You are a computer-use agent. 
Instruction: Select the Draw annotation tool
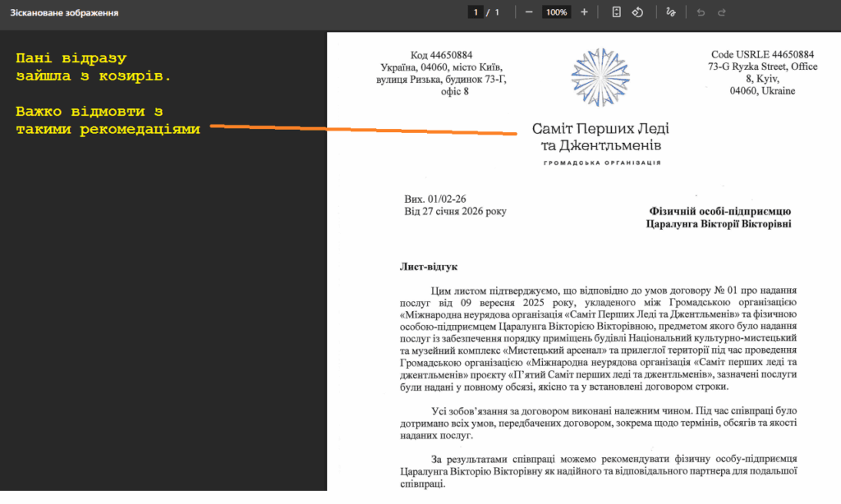[x=671, y=12]
